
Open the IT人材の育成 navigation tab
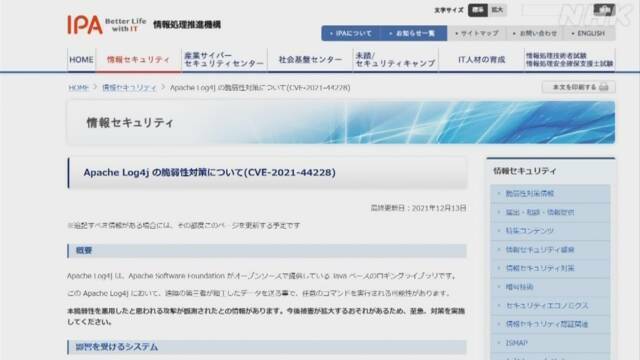click(x=482, y=60)
